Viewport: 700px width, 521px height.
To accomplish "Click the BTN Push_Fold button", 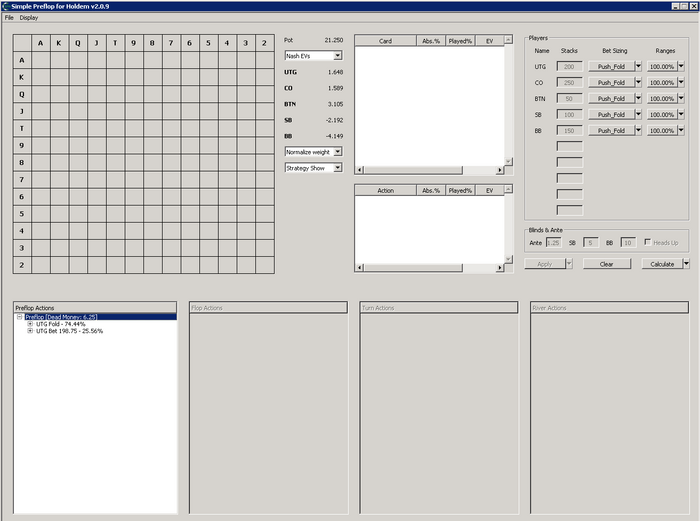I will click(611, 99).
